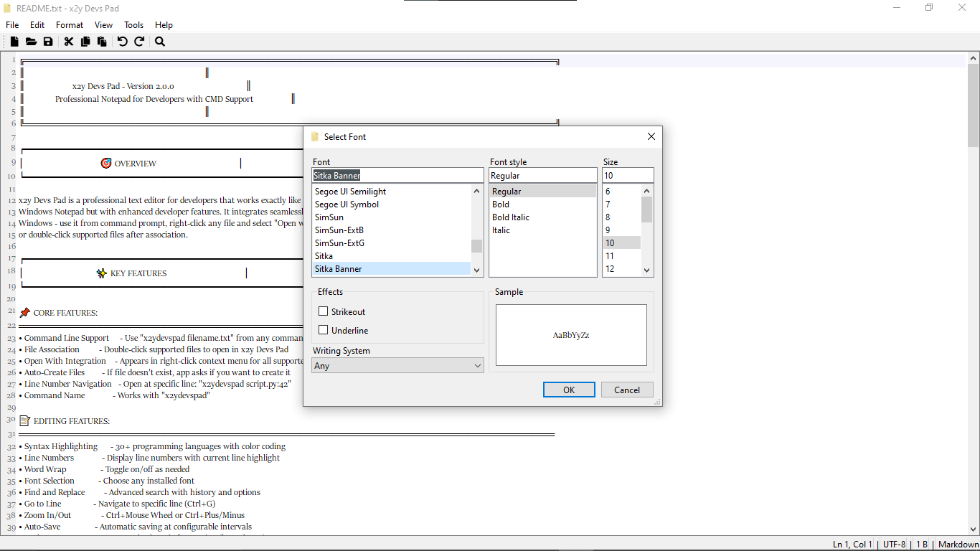The width and height of the screenshot is (980, 551).
Task: Click the 1 B file size indicator
Action: (x=922, y=545)
